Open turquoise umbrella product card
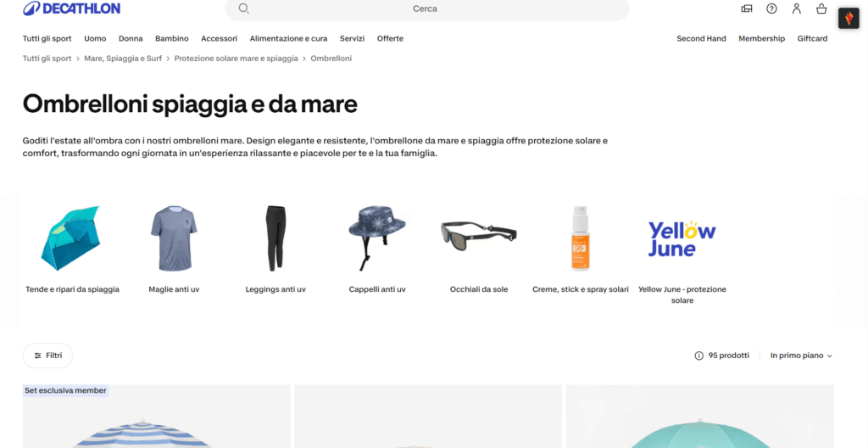This screenshot has height=448, width=868. [x=699, y=417]
